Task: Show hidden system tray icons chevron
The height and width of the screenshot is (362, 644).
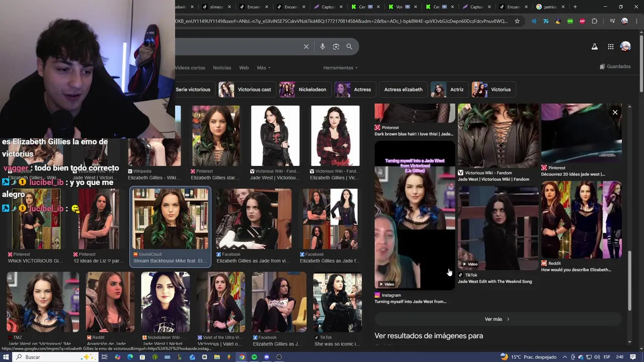Action: 565,357
